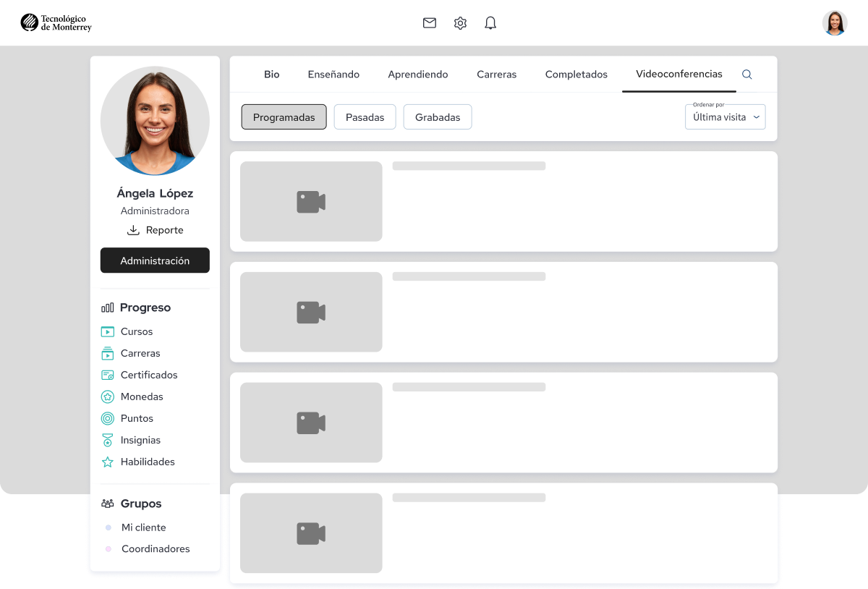Click the Administración button
The image size is (868, 589).
[x=155, y=260]
